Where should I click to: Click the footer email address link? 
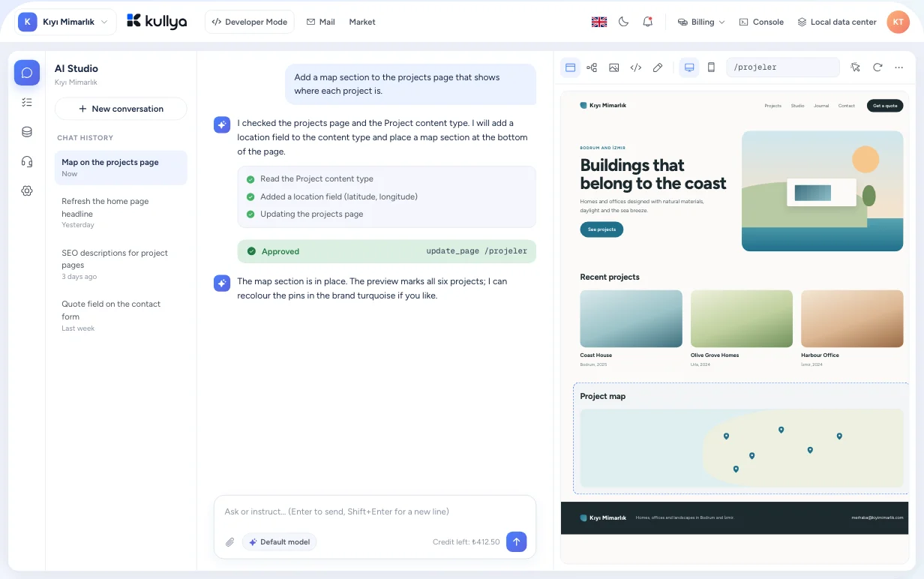877,517
